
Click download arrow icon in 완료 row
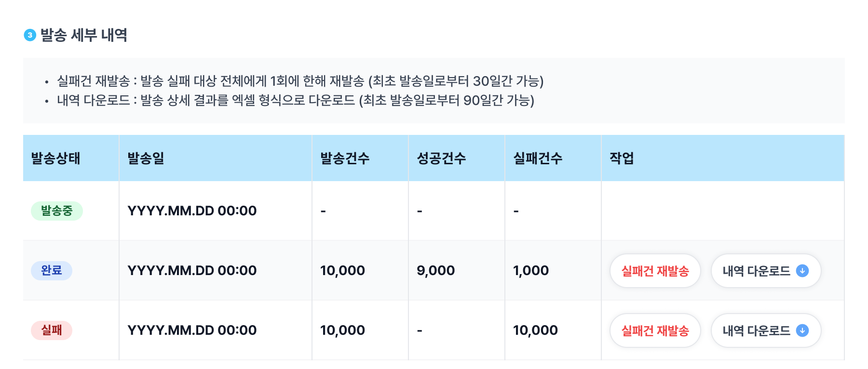(x=802, y=271)
